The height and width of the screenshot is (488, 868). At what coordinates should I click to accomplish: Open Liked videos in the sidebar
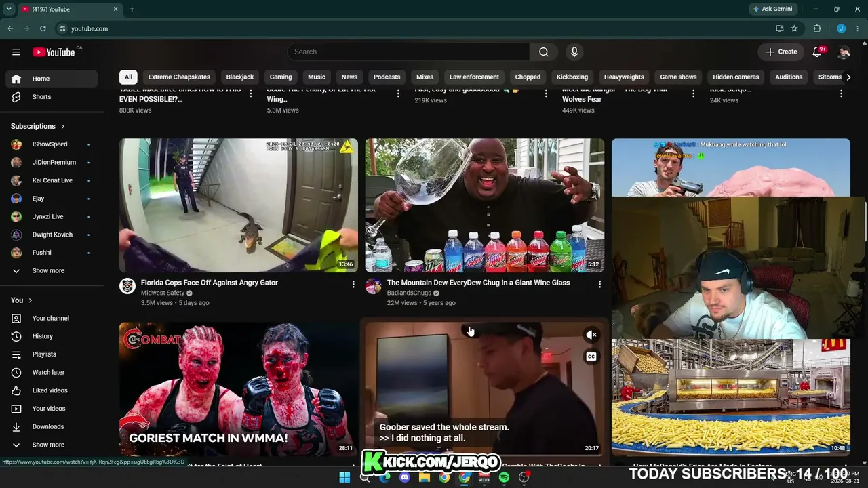point(52,390)
